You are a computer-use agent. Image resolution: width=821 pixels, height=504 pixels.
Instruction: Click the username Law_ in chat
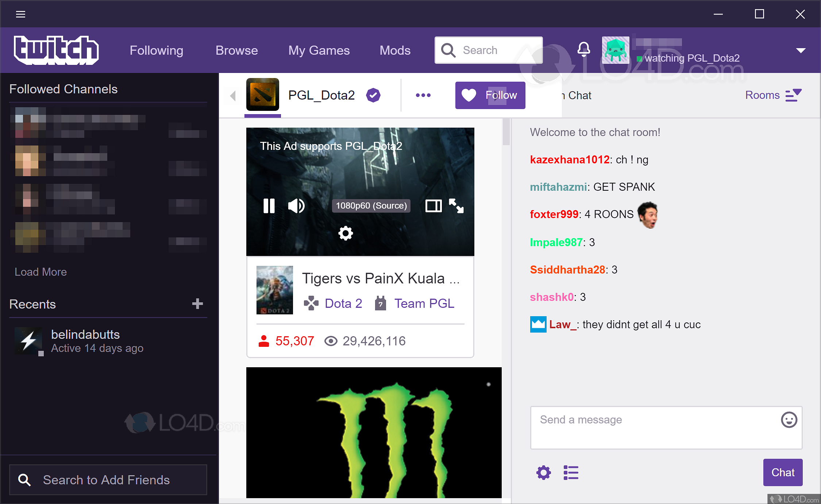coord(563,325)
